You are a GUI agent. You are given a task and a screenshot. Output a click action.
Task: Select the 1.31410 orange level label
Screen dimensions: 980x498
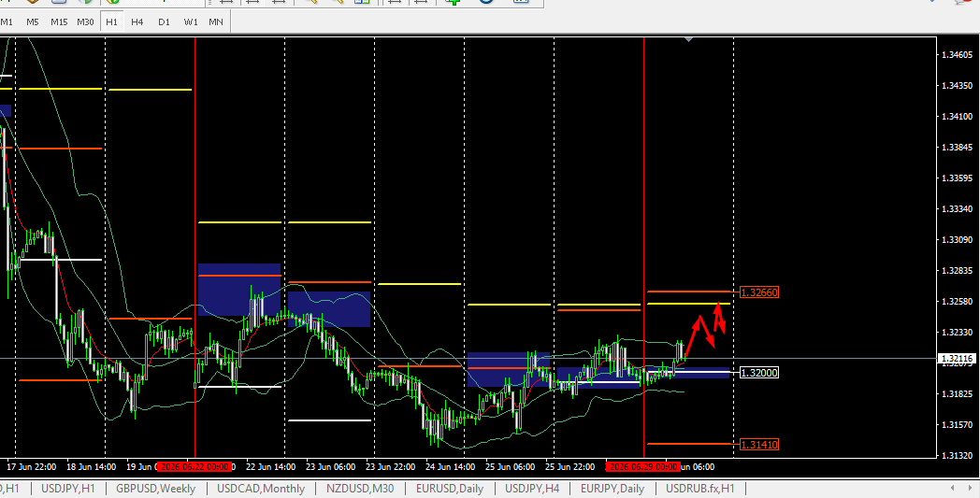click(759, 444)
